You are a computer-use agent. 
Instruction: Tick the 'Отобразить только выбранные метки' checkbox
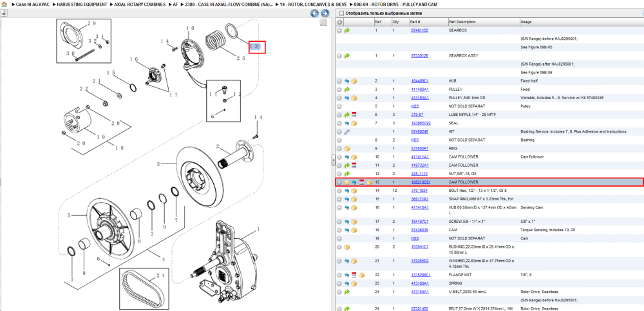pyautogui.click(x=341, y=13)
